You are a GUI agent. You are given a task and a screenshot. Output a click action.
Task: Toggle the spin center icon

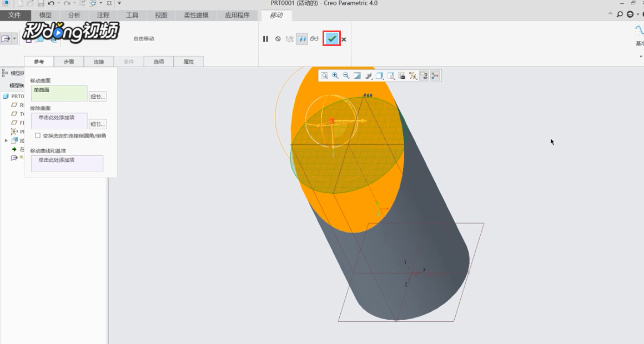coord(435,75)
